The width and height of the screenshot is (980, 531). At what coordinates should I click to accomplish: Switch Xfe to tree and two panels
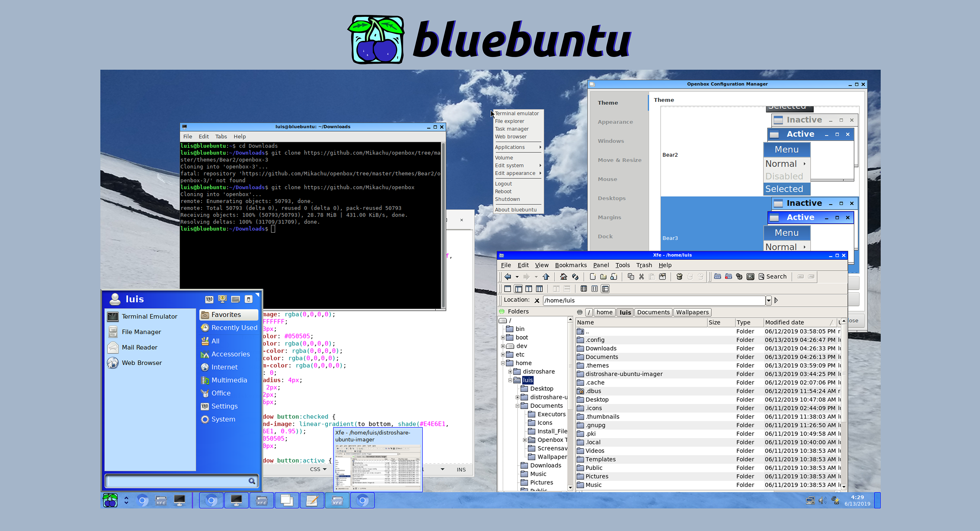[540, 289]
